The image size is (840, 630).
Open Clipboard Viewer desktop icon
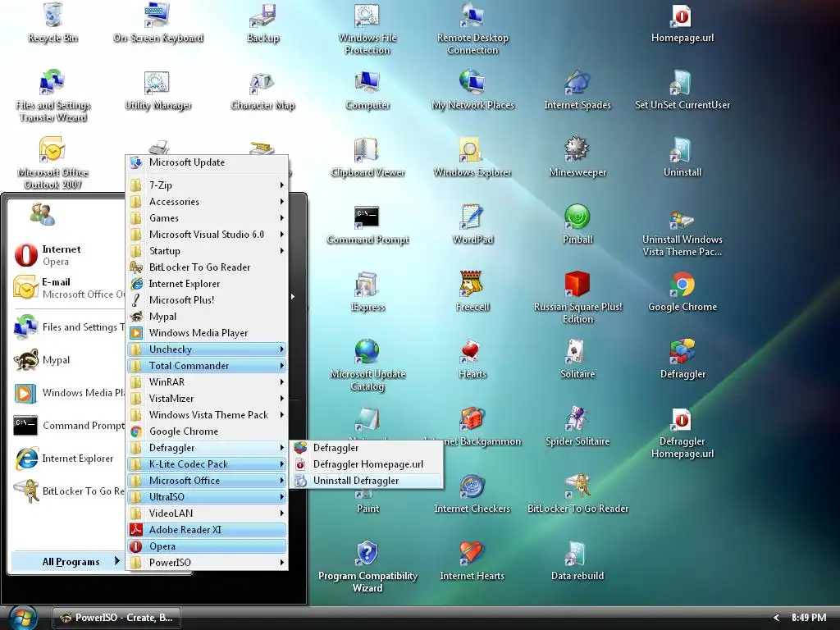367,157
